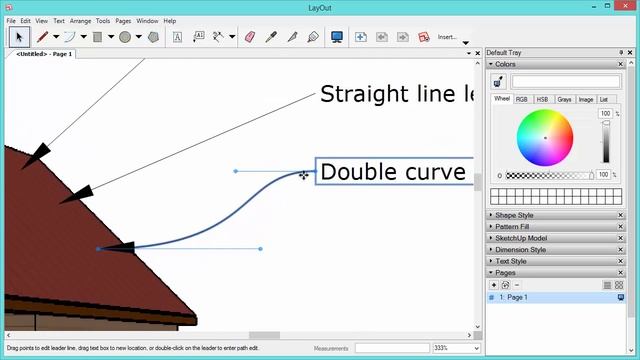640x360 pixels.
Task: Click the opacity checkerboard slider
Action: pyautogui.click(x=549, y=176)
